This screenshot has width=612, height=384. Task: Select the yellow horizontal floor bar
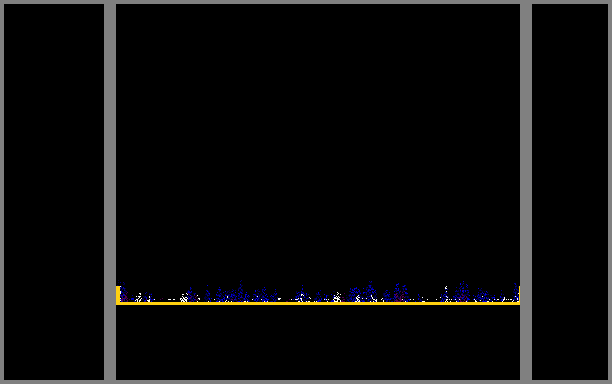tap(318, 303)
